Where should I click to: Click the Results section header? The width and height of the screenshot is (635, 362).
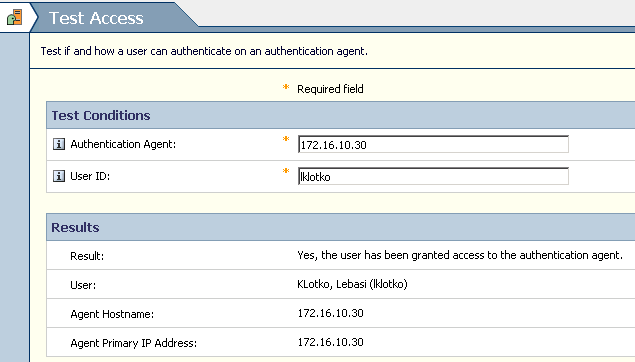coord(341,228)
